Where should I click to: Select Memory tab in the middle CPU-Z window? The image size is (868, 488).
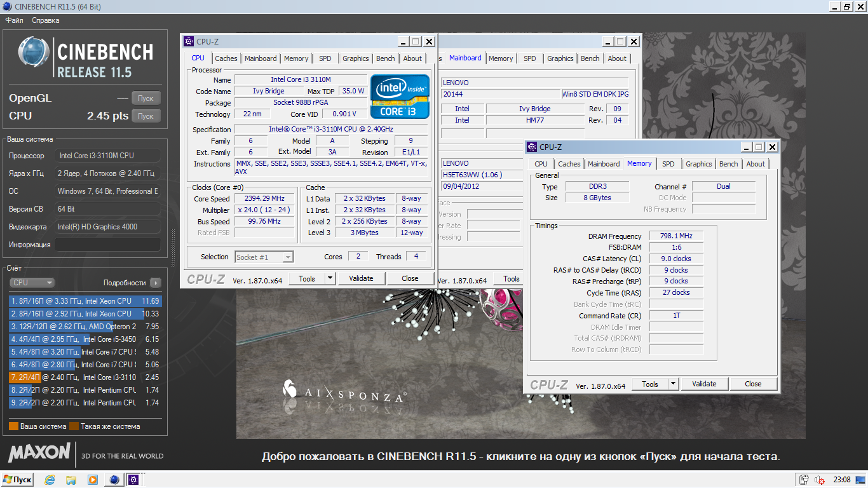(x=501, y=58)
